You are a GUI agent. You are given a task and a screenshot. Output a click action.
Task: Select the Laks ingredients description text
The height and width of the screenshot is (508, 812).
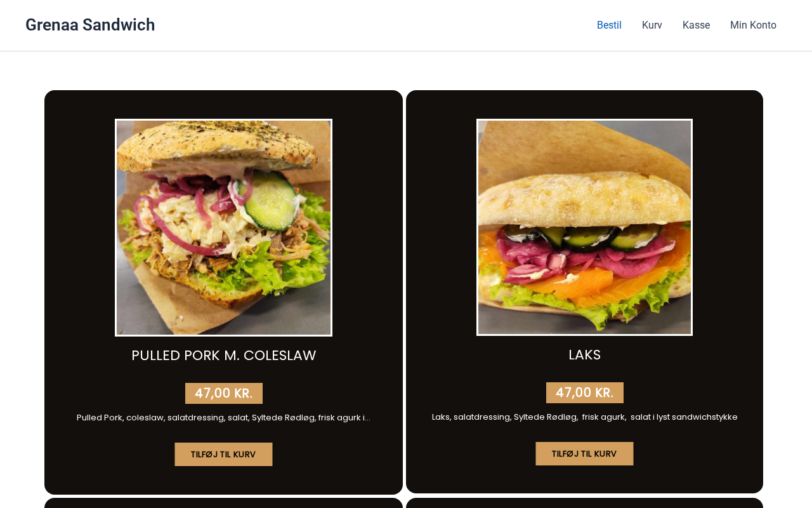[584, 417]
